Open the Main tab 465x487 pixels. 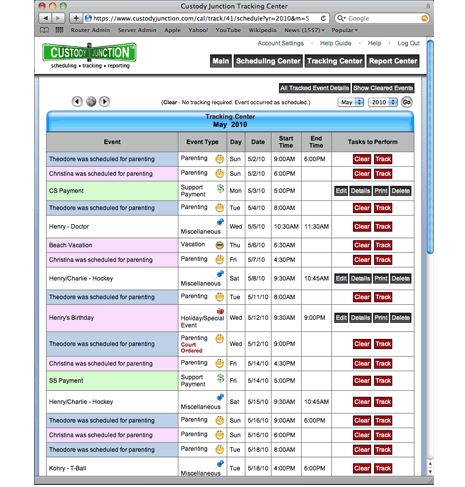coord(221,61)
